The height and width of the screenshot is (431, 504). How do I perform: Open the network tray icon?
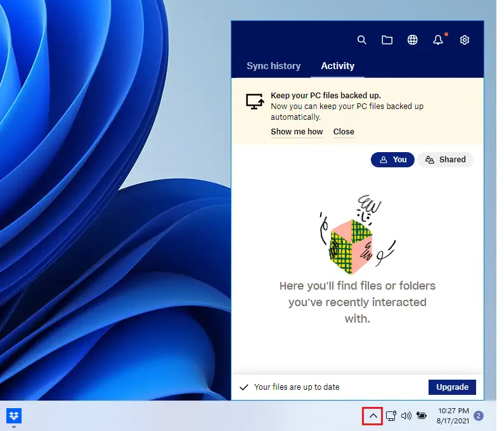click(391, 416)
